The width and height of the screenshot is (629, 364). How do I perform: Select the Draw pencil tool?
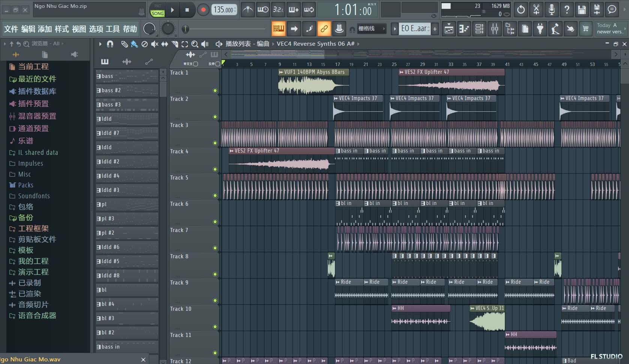(124, 44)
